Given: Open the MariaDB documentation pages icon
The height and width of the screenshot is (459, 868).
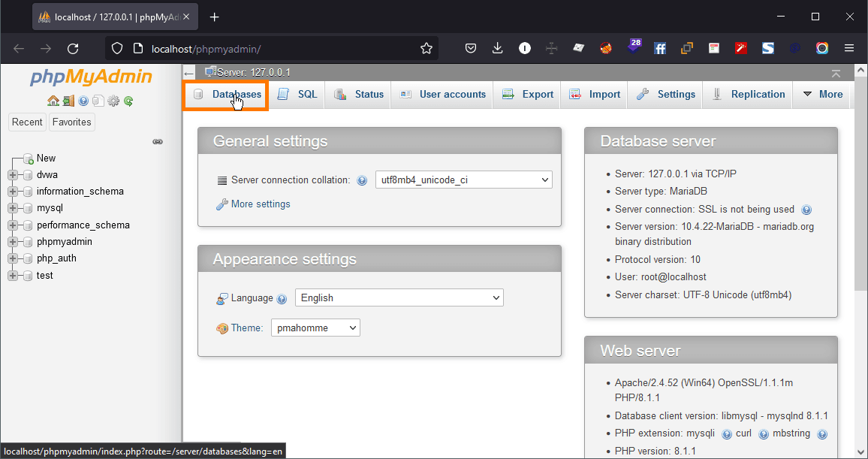Looking at the screenshot, I should click(98, 101).
